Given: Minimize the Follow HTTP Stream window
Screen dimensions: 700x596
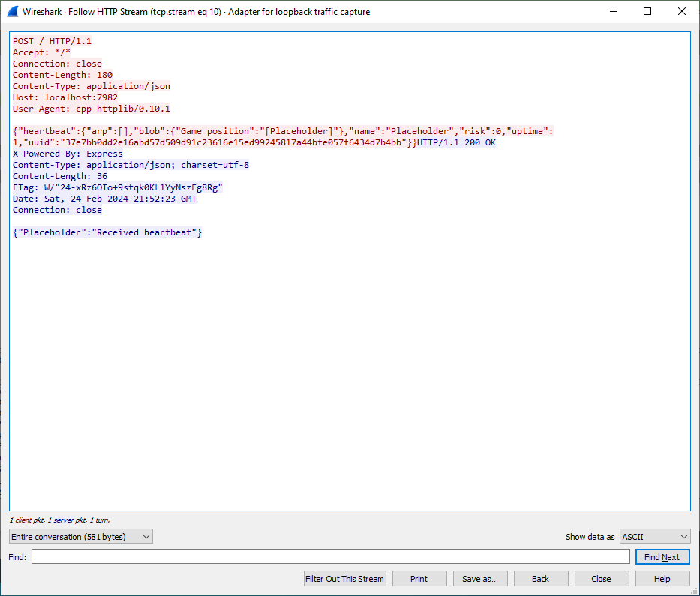Looking at the screenshot, I should pyautogui.click(x=613, y=12).
